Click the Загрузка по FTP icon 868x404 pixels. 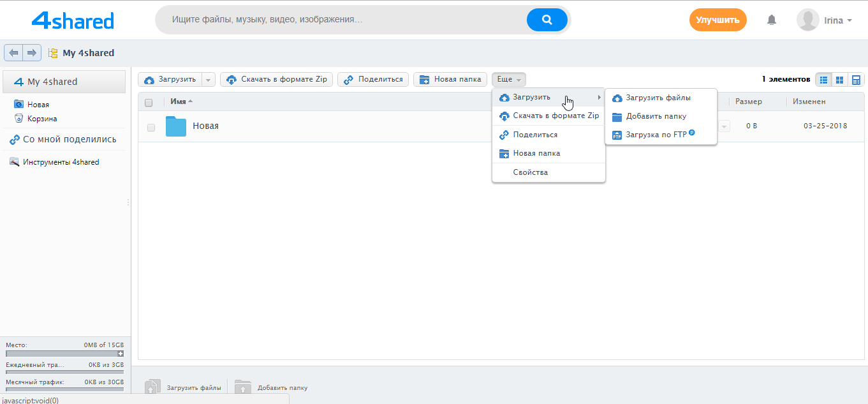(x=617, y=134)
